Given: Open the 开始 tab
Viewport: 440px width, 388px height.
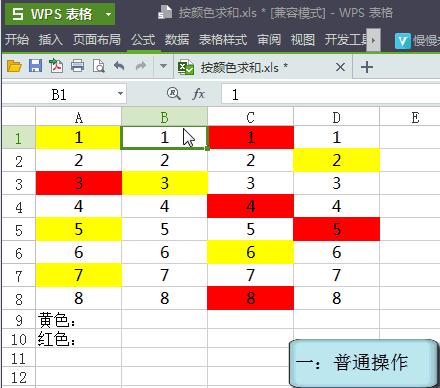Looking at the screenshot, I should pos(17,40).
